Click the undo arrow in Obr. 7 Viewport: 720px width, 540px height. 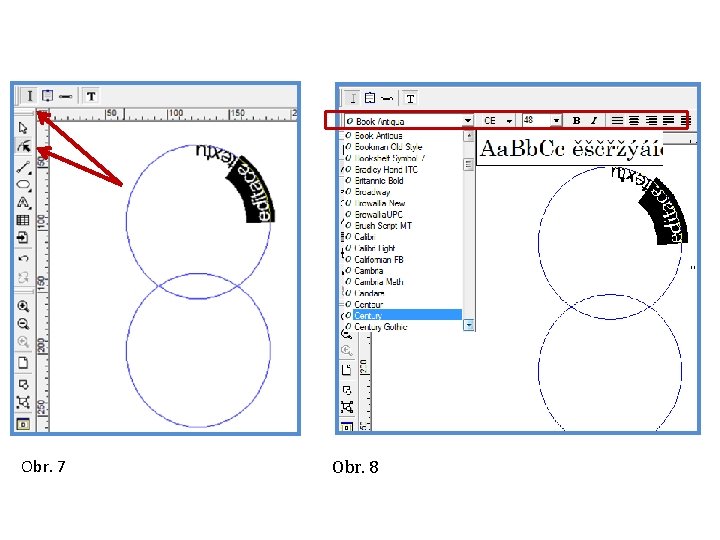tap(23, 259)
